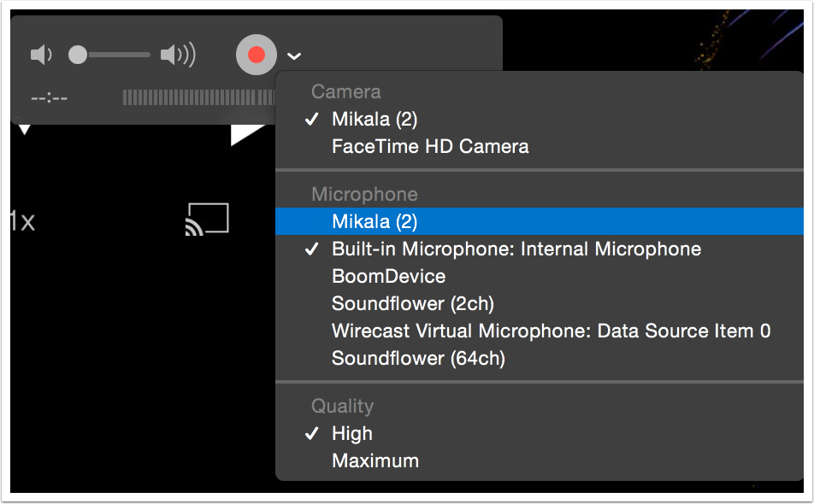
Task: Select Mikala (2) as camera
Action: pyautogui.click(x=375, y=119)
